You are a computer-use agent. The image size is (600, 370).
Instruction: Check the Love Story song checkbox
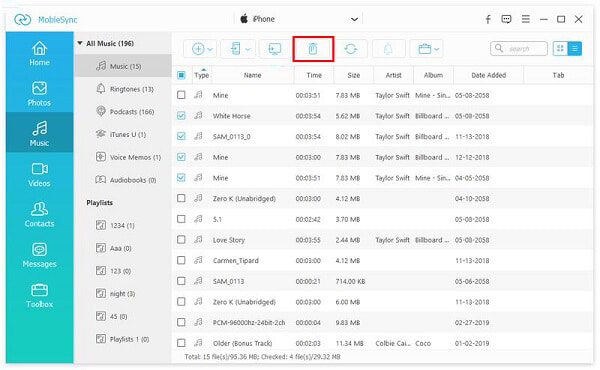pyautogui.click(x=181, y=240)
